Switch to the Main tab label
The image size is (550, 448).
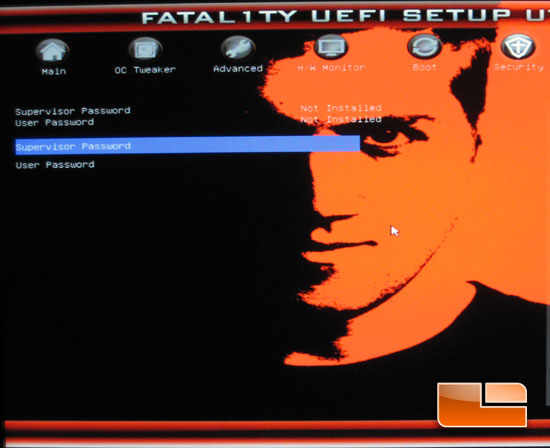click(x=54, y=72)
